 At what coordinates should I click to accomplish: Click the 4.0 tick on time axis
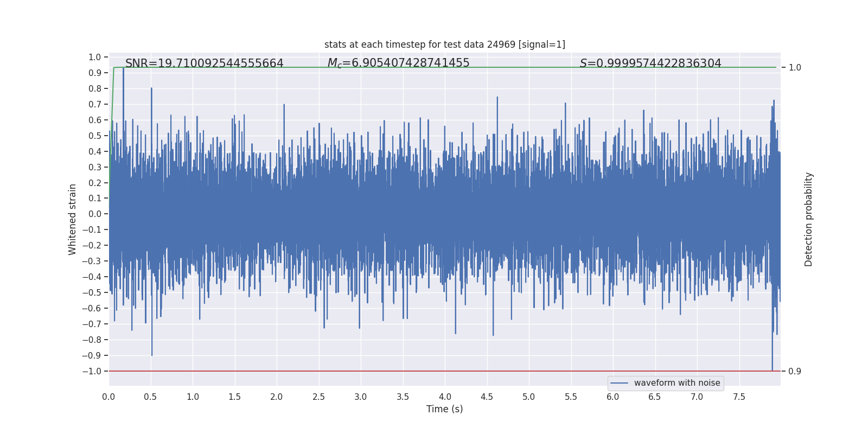[x=445, y=397]
